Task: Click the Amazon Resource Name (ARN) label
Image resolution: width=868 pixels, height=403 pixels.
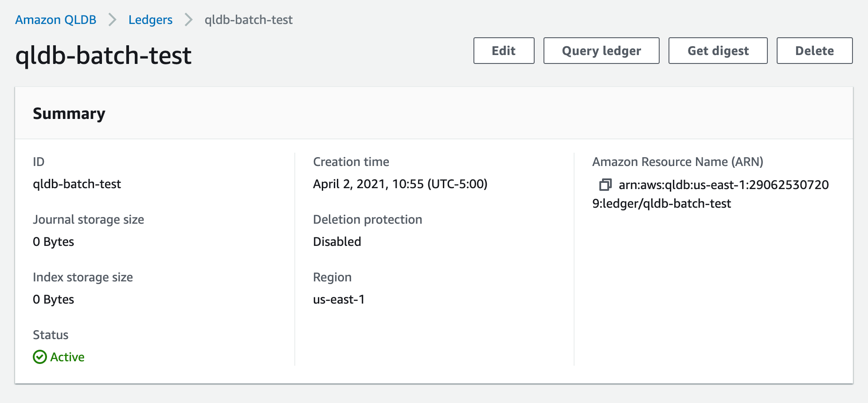Action: click(678, 162)
